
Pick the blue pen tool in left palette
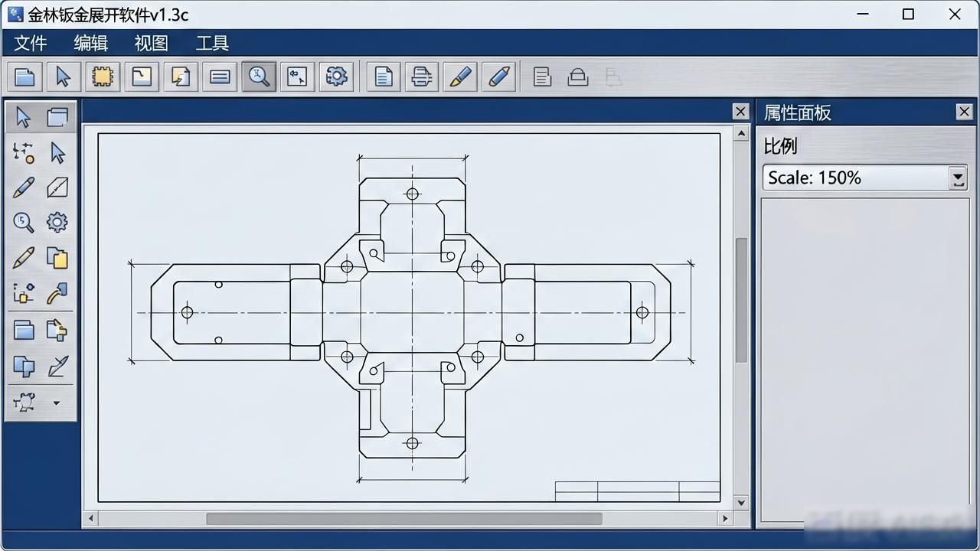[x=24, y=187]
